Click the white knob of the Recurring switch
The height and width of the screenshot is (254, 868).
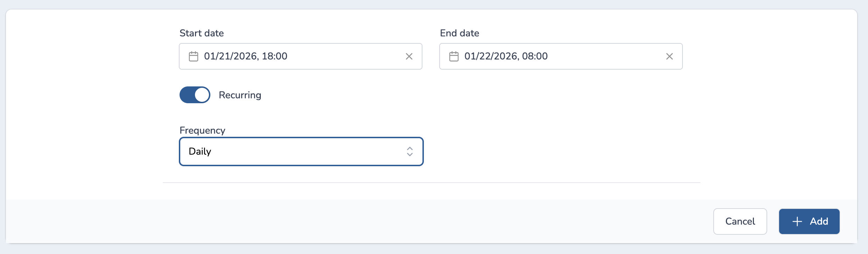click(x=202, y=95)
